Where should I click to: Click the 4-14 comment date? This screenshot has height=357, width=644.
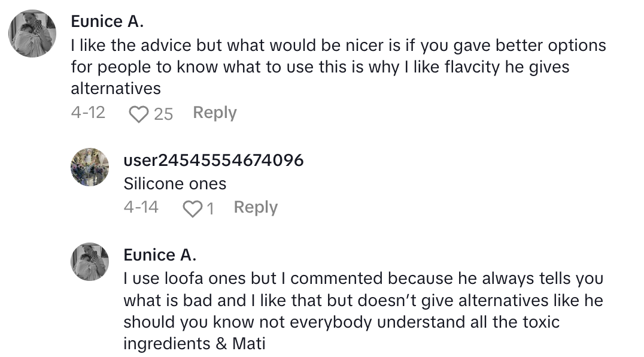pyautogui.click(x=141, y=207)
